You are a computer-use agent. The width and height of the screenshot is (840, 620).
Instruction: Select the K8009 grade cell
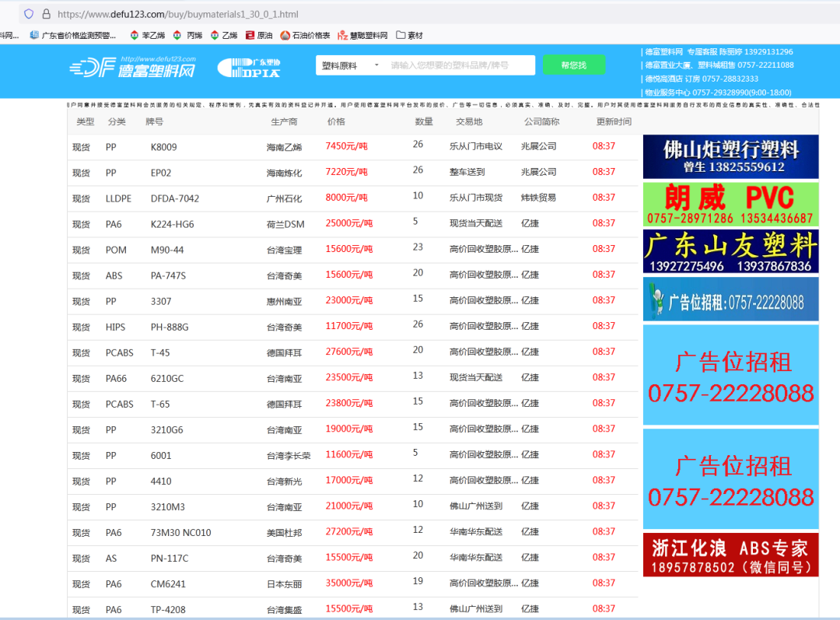click(164, 147)
